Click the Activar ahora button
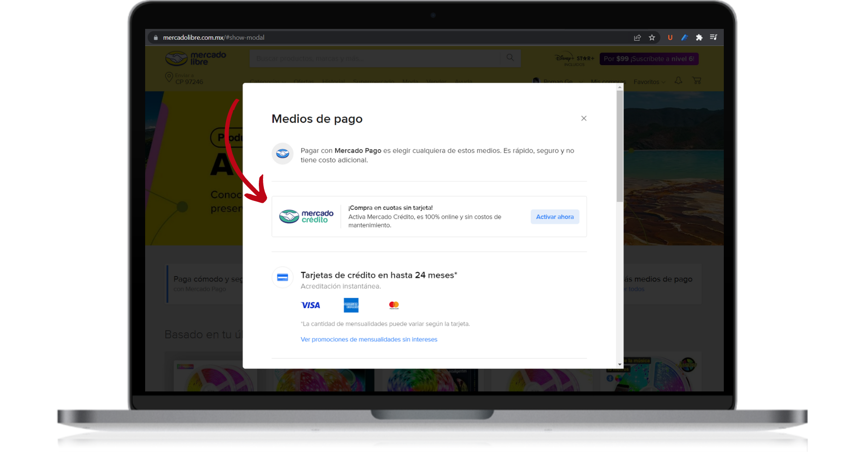The width and height of the screenshot is (868, 462). 555,216
